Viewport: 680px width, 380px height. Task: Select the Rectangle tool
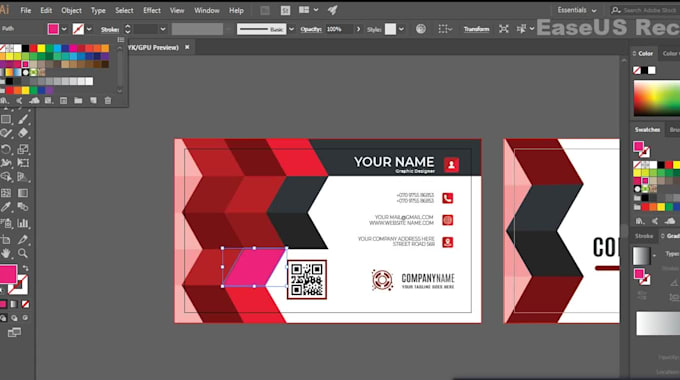(6, 119)
